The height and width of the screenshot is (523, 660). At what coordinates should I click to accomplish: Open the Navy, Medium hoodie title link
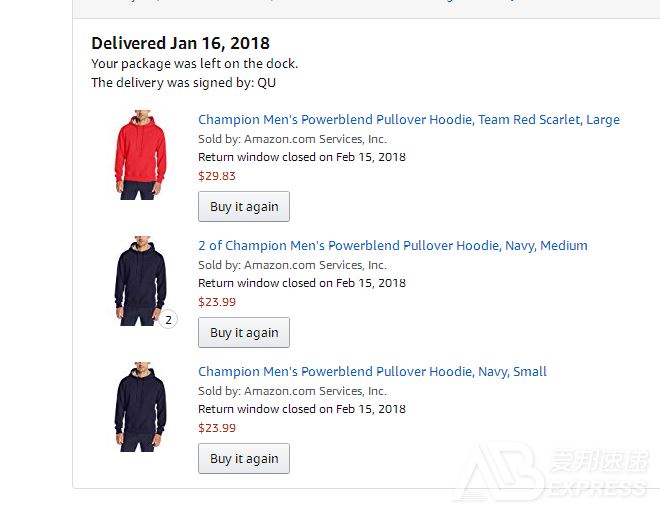coord(392,246)
